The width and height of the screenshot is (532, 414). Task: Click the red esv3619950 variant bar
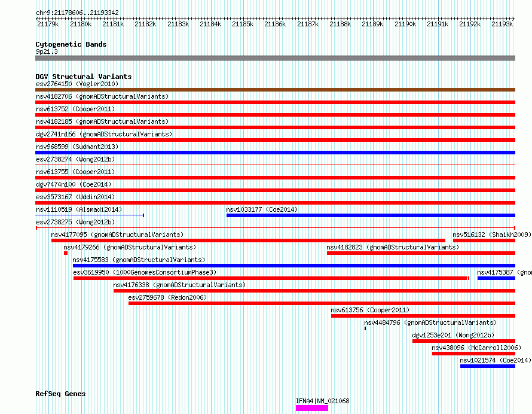click(271, 278)
